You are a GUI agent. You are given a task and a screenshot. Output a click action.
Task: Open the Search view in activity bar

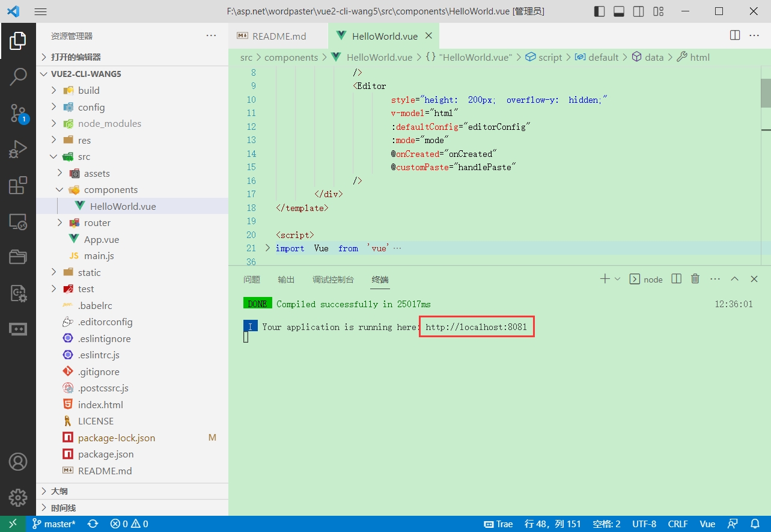pos(18,76)
